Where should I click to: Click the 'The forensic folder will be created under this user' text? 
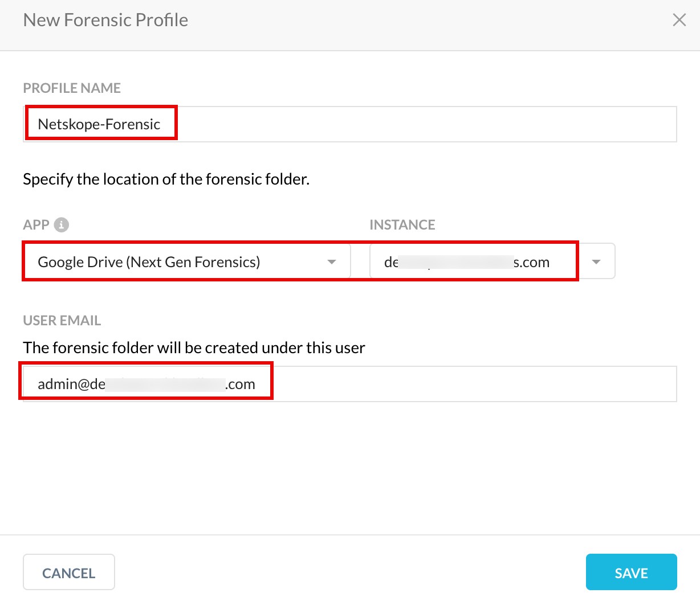click(194, 347)
